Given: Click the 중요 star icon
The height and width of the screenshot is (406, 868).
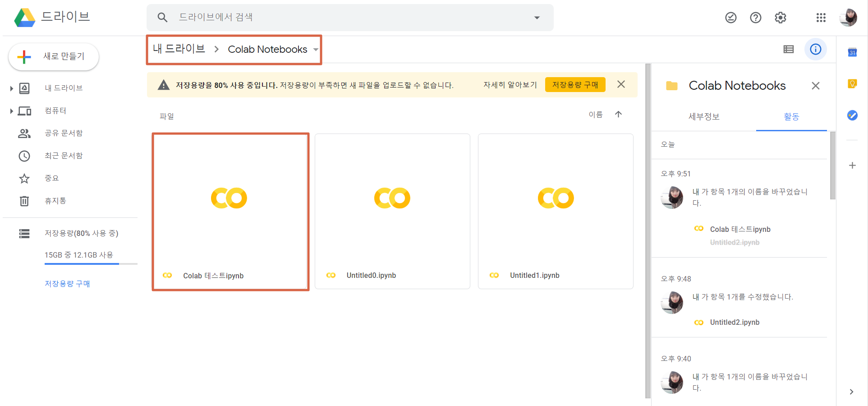Looking at the screenshot, I should pyautogui.click(x=24, y=179).
